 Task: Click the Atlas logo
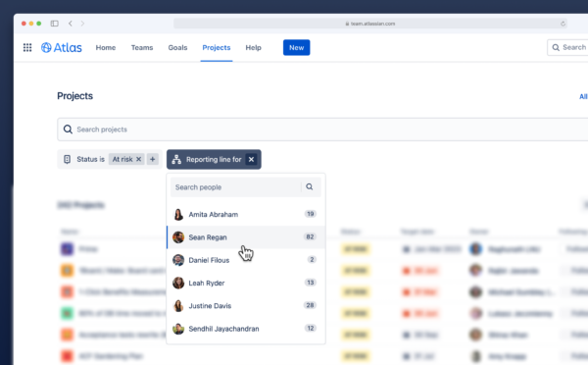coord(62,48)
